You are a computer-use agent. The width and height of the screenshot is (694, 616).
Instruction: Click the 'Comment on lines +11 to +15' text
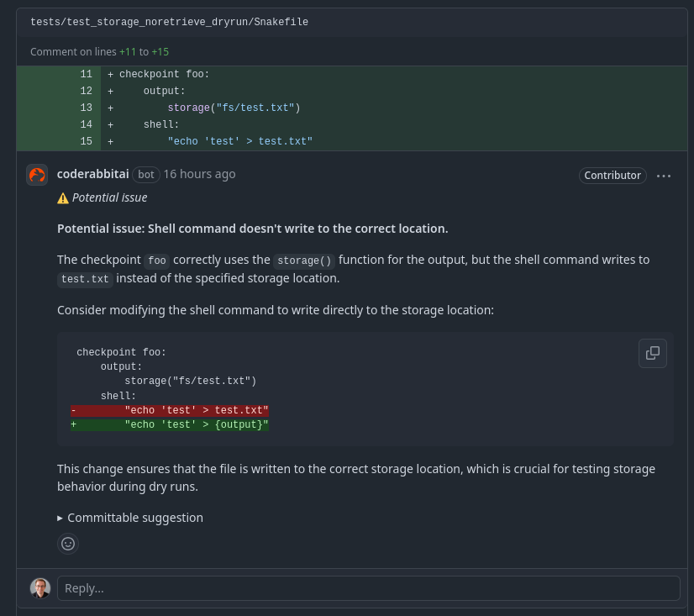(x=100, y=52)
